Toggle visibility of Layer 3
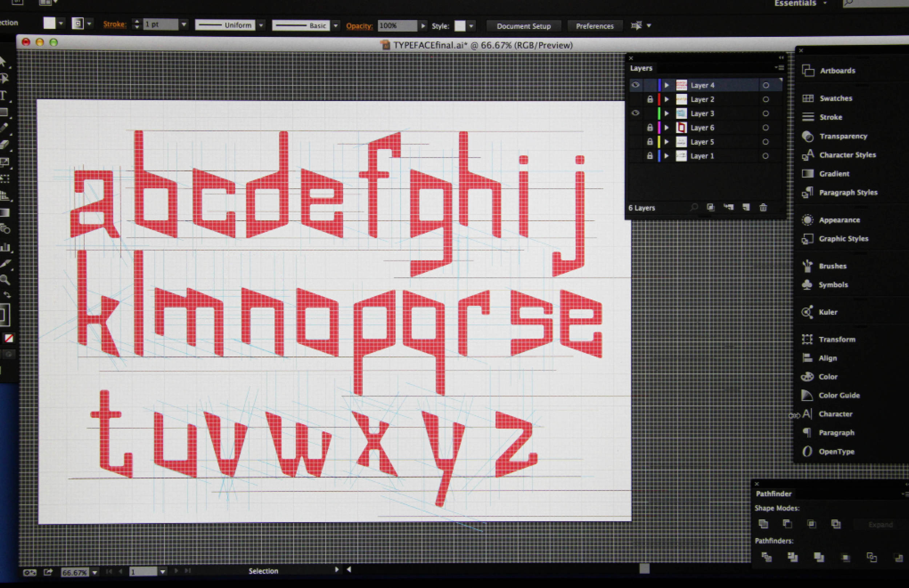The image size is (909, 588). 635,113
